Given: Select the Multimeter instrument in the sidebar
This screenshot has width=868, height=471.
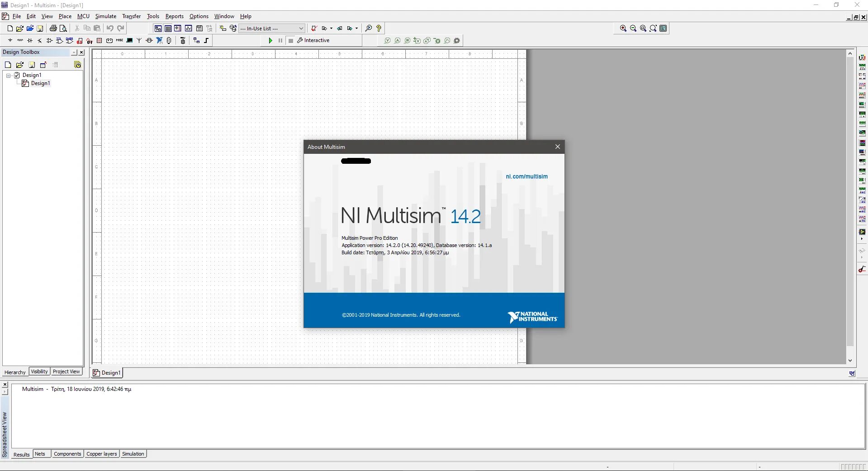Looking at the screenshot, I should tap(863, 57).
